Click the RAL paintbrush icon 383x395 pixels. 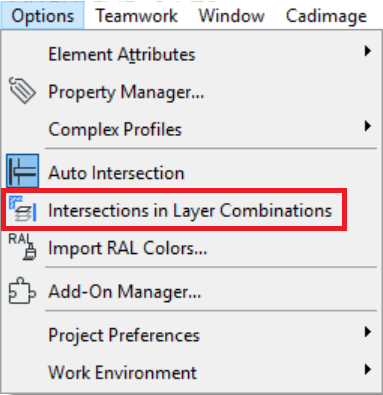pos(22,247)
